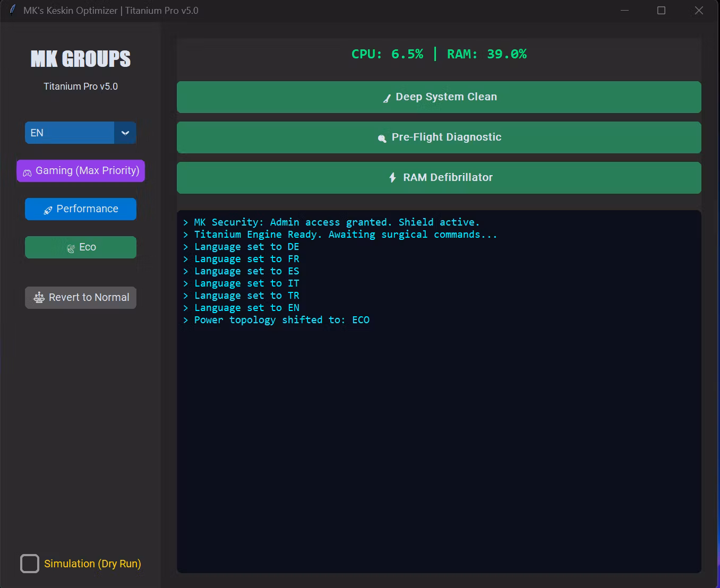Screen dimensions: 720x588
Task: Select the Eco power mode
Action: pyautogui.click(x=81, y=247)
